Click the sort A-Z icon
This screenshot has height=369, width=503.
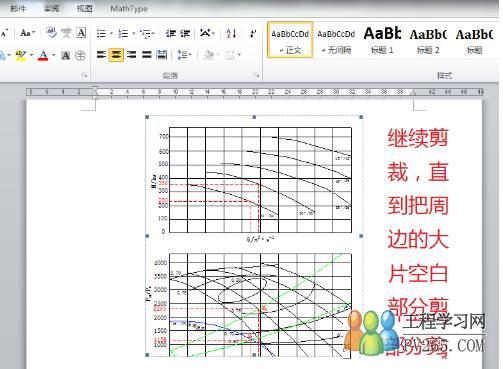pyautogui.click(x=231, y=33)
